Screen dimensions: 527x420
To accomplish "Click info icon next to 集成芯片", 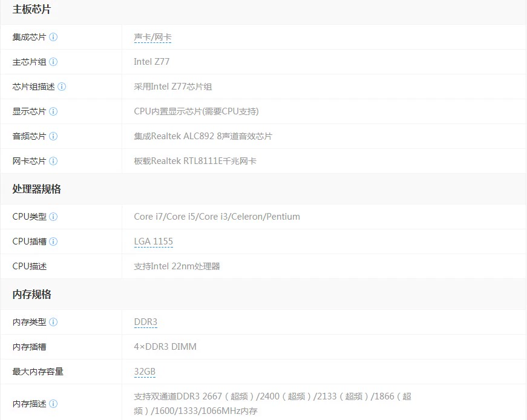I will (53, 37).
